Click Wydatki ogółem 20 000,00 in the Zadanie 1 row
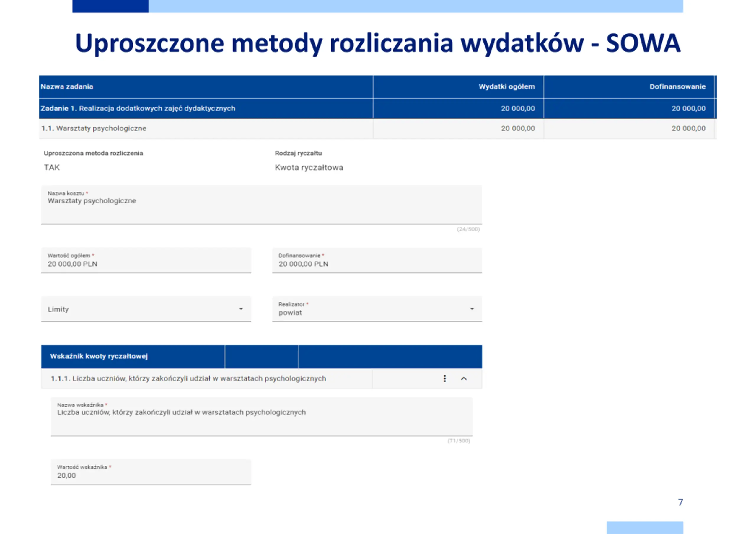The height and width of the screenshot is (534, 756). pyautogui.click(x=518, y=108)
